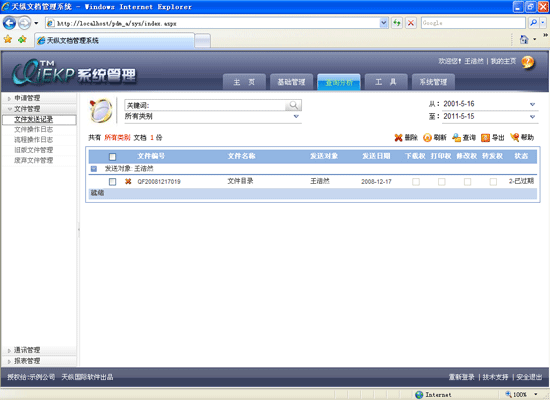Screen dimensions: 550x400
Task: Tick the checkbox for row QF20081217019
Action: coord(112,181)
